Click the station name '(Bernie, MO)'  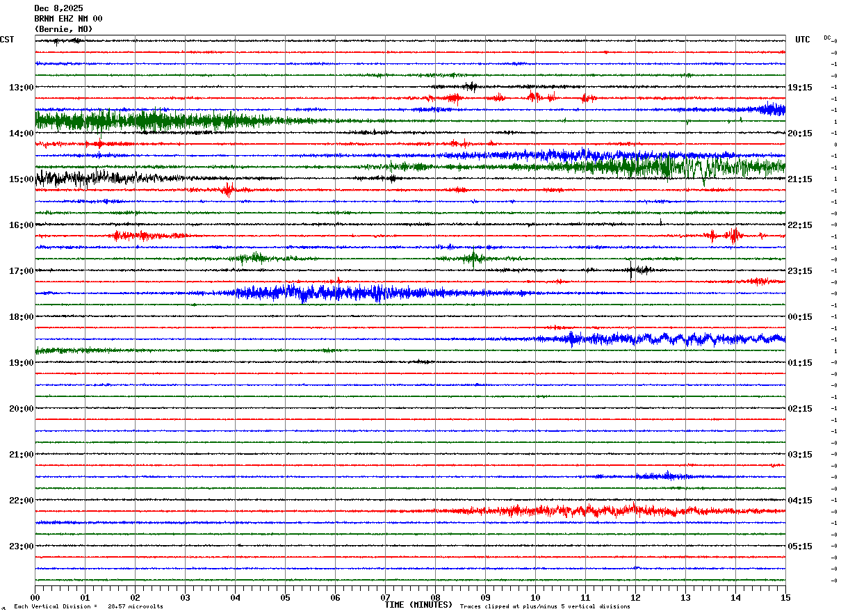[63, 29]
